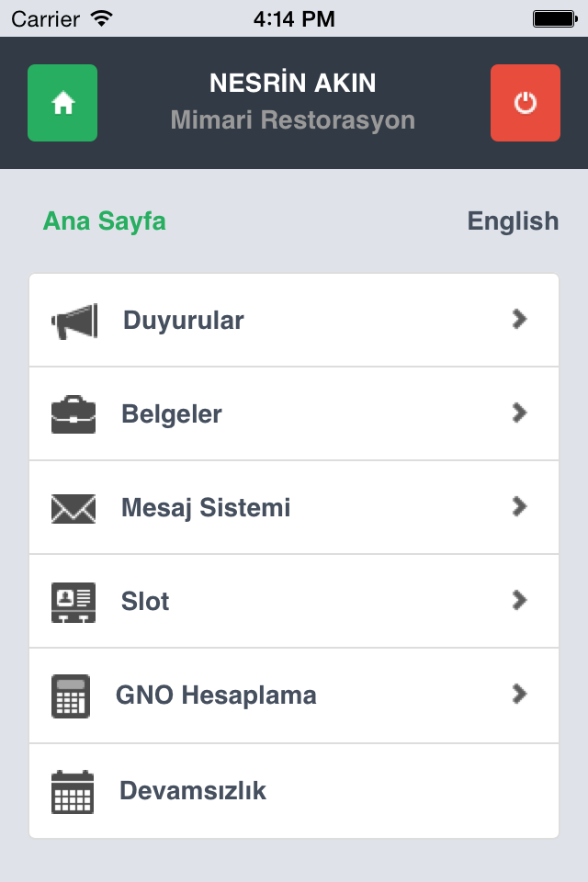Click the calculator icon for GNO Hesaplama
Image resolution: width=588 pixels, height=882 pixels.
71,695
